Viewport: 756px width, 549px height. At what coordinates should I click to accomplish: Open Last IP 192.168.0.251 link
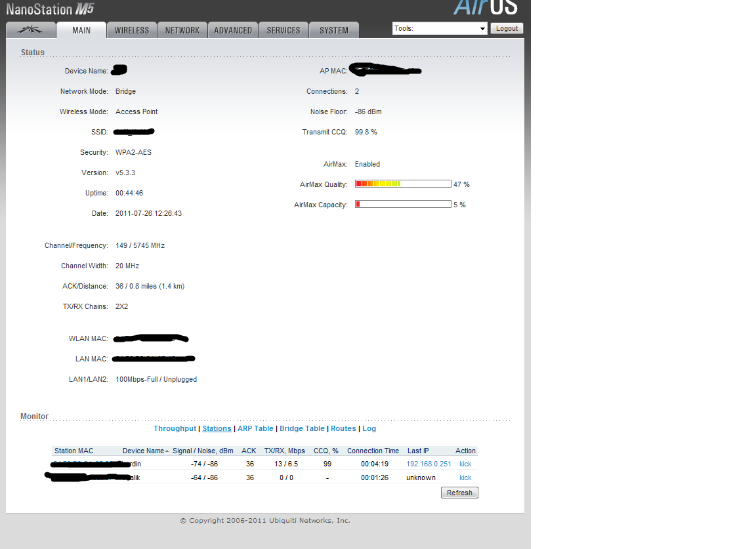pos(429,464)
